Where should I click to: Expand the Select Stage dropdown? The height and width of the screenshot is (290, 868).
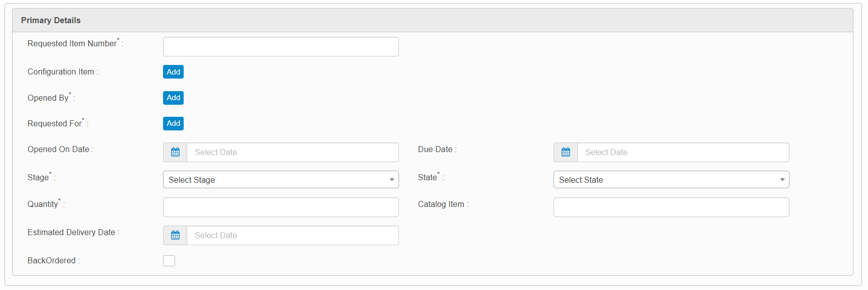[281, 180]
